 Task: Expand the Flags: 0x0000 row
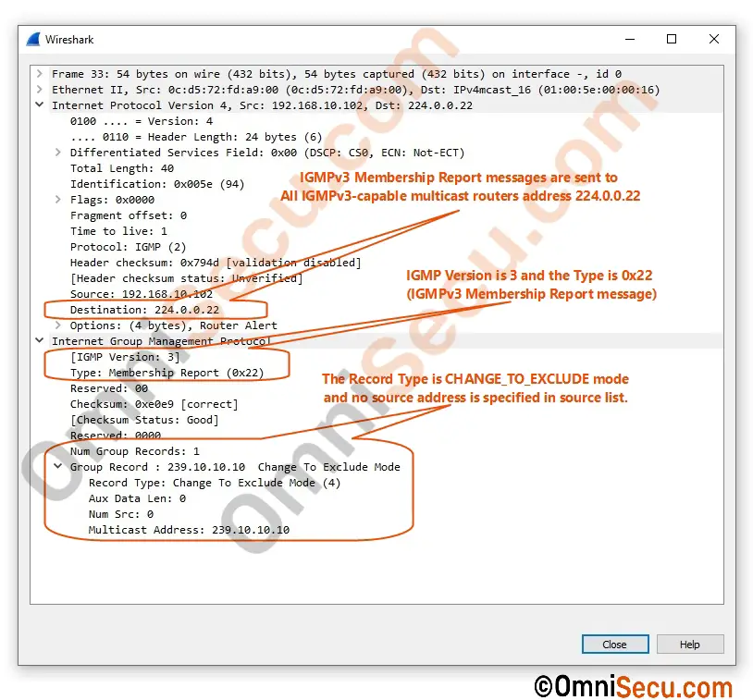tap(57, 199)
